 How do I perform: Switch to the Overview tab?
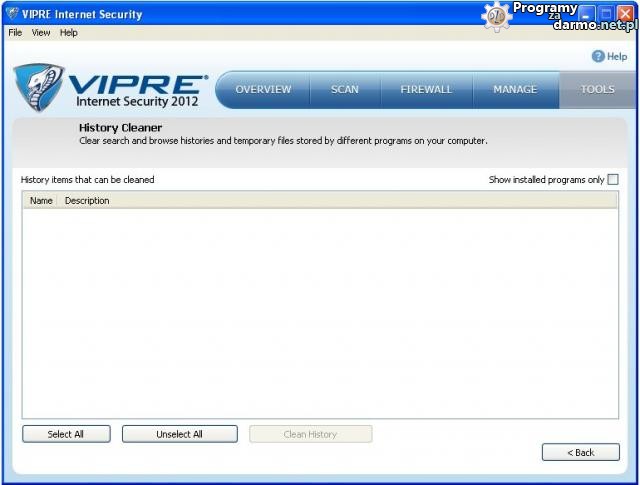pyautogui.click(x=263, y=90)
